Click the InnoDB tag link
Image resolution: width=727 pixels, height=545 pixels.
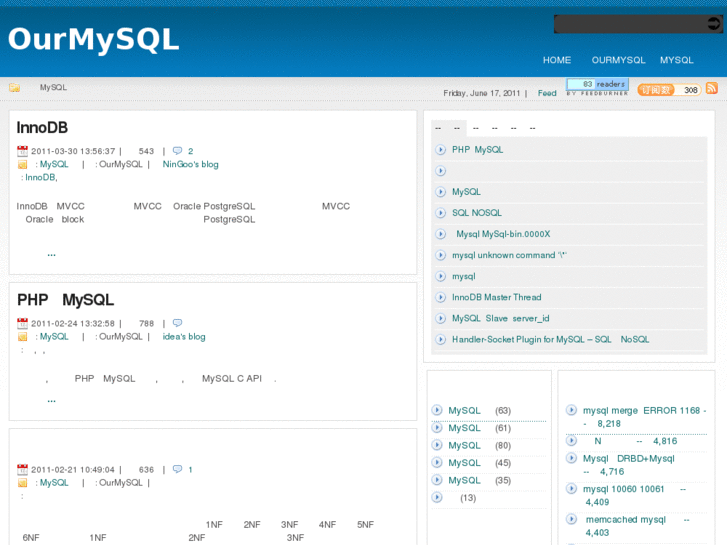tap(40, 177)
